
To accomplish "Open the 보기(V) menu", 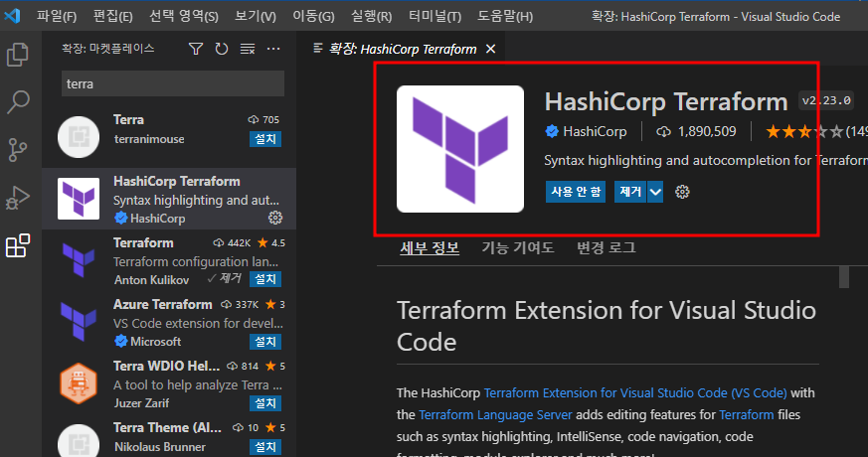I will click(x=256, y=16).
